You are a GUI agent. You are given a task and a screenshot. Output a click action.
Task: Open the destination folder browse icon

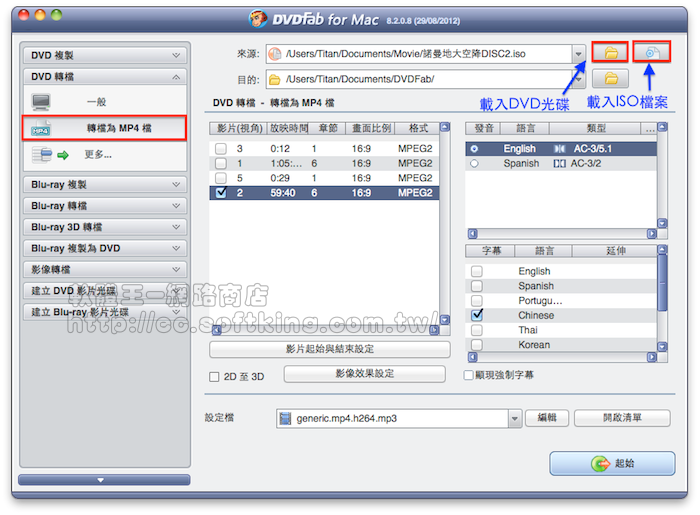pyautogui.click(x=610, y=79)
